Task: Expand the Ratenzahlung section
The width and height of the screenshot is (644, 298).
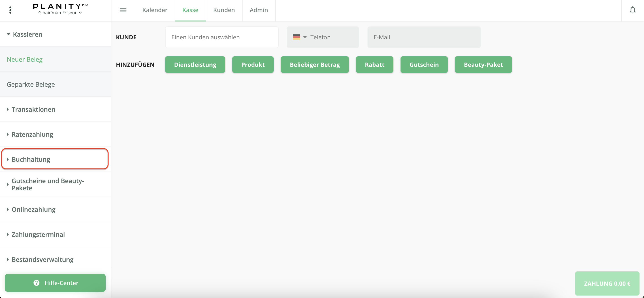Action: click(x=32, y=134)
